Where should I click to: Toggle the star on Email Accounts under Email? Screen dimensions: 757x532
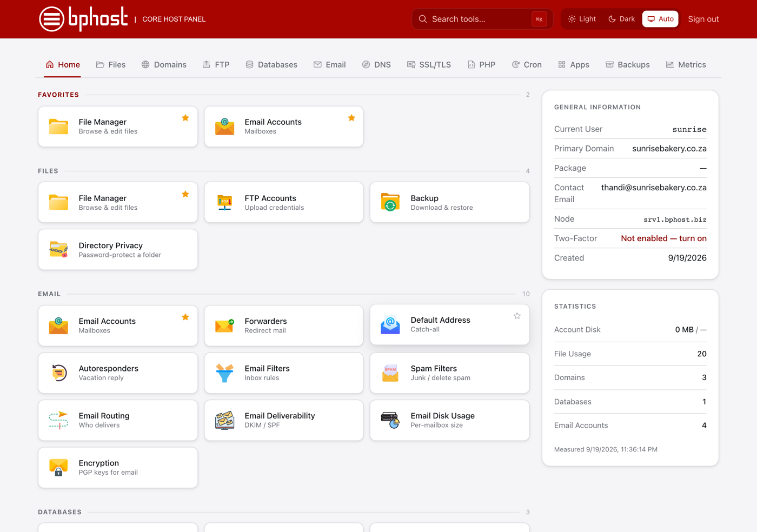point(185,317)
